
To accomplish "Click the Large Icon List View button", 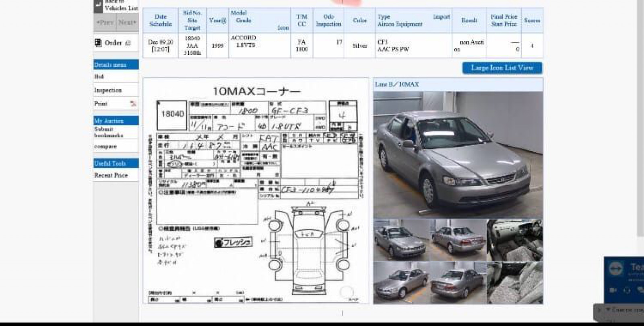I will point(502,68).
